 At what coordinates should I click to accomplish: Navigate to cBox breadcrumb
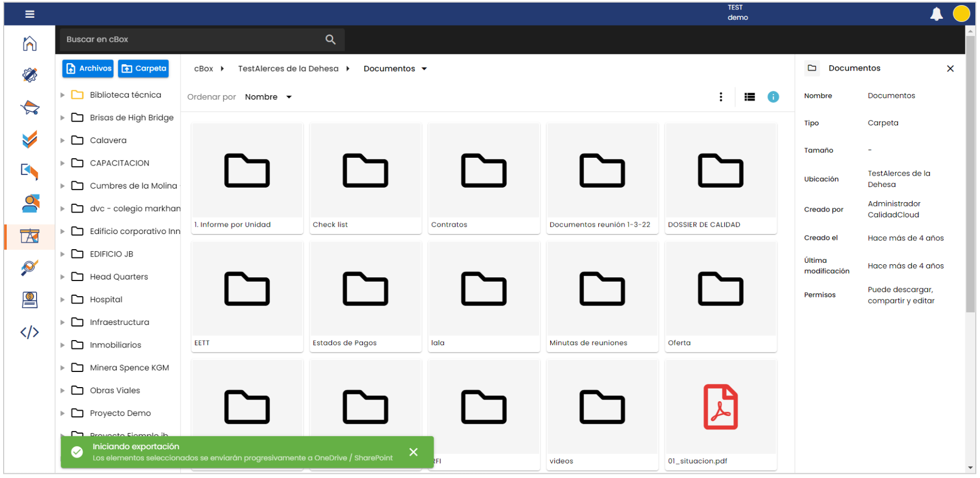click(203, 68)
